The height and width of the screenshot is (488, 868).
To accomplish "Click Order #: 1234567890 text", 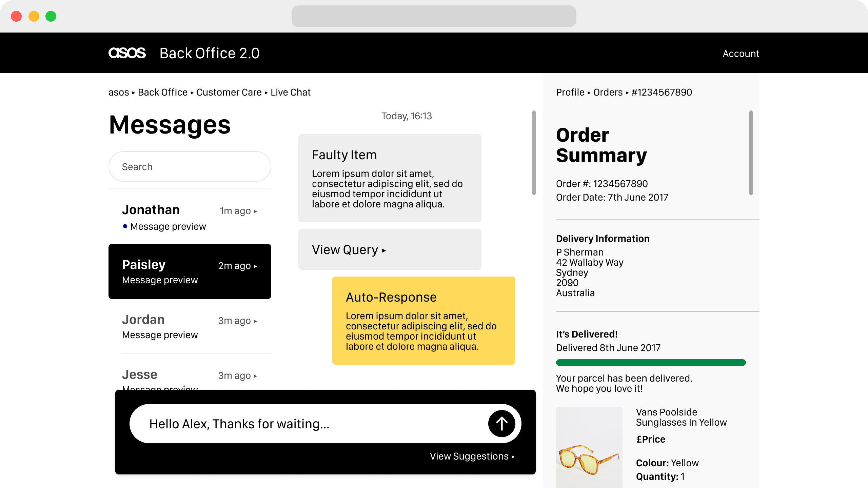I will [602, 184].
